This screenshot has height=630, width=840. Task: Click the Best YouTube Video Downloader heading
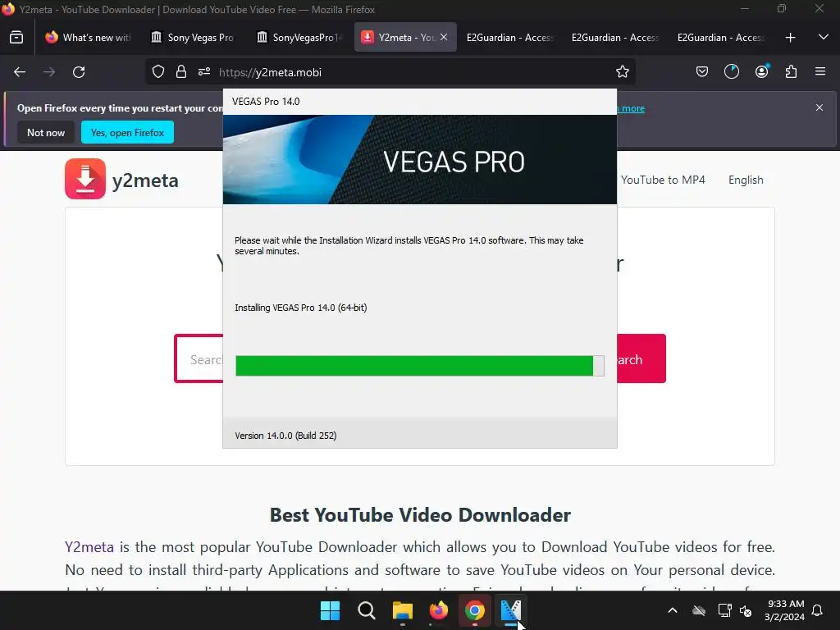click(420, 515)
